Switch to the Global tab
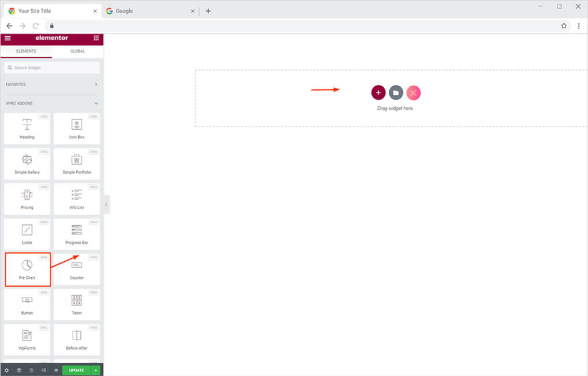588x376 pixels. [x=78, y=51]
